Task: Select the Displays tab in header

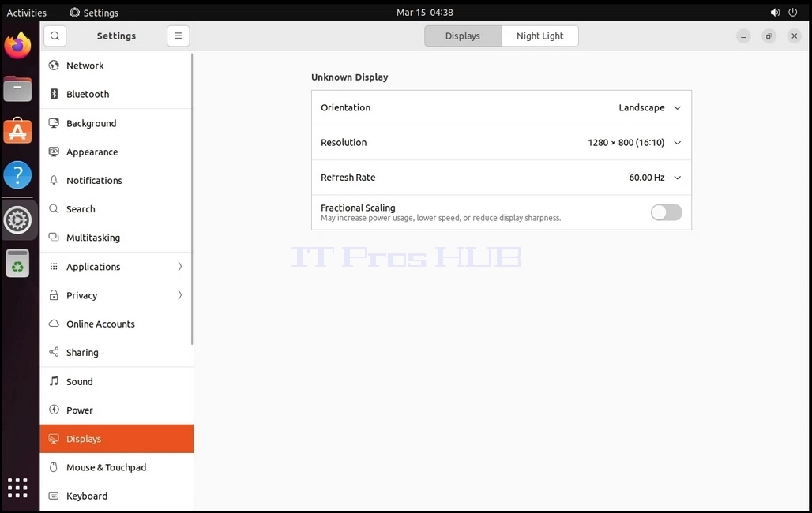Action: point(463,36)
